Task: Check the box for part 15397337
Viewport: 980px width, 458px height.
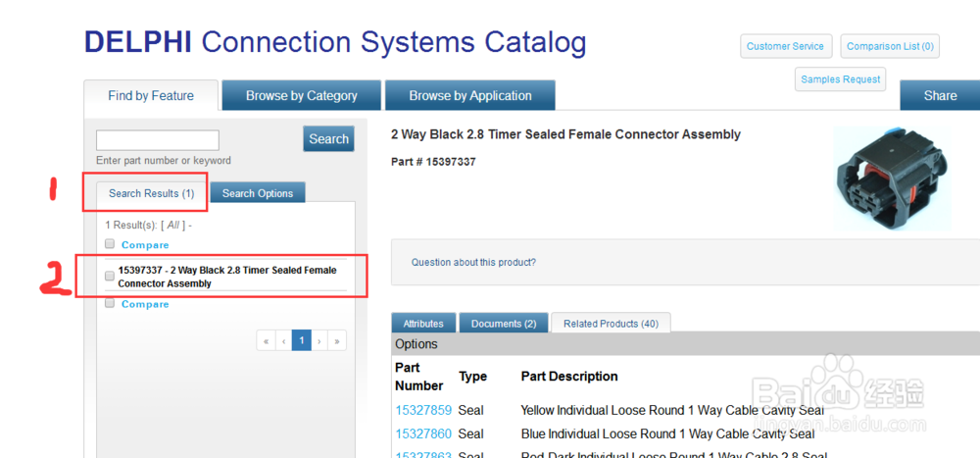Action: point(110,276)
